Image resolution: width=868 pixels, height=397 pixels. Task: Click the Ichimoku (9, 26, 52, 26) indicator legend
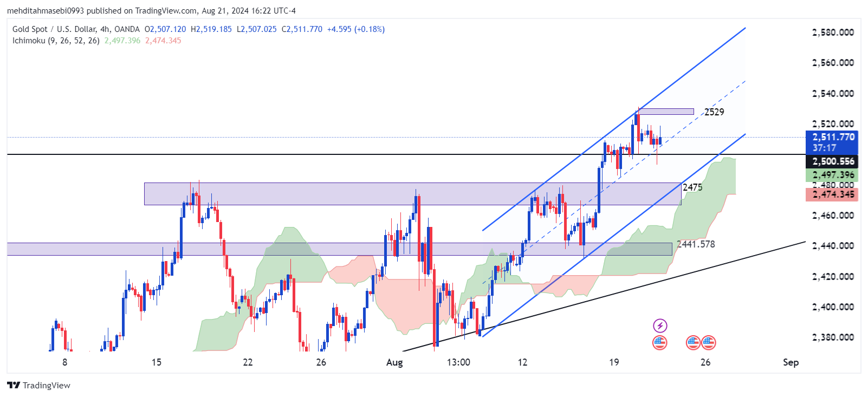click(x=56, y=41)
